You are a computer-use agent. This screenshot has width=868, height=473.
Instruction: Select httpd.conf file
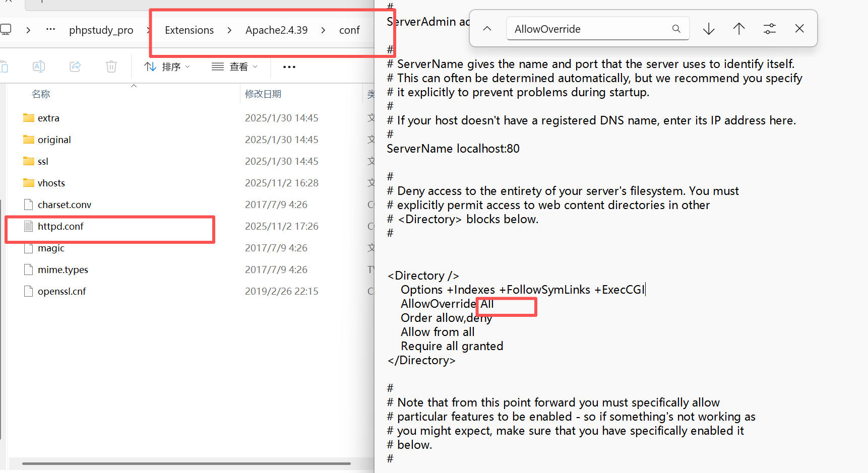click(x=60, y=226)
